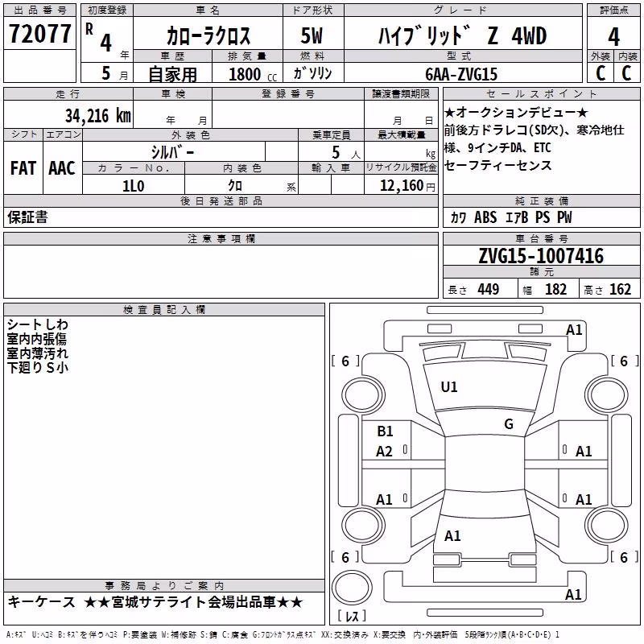Click the inspector note 室内薄汚れ
Image resolution: width=644 pixels, height=644 pixels.
coord(37,353)
